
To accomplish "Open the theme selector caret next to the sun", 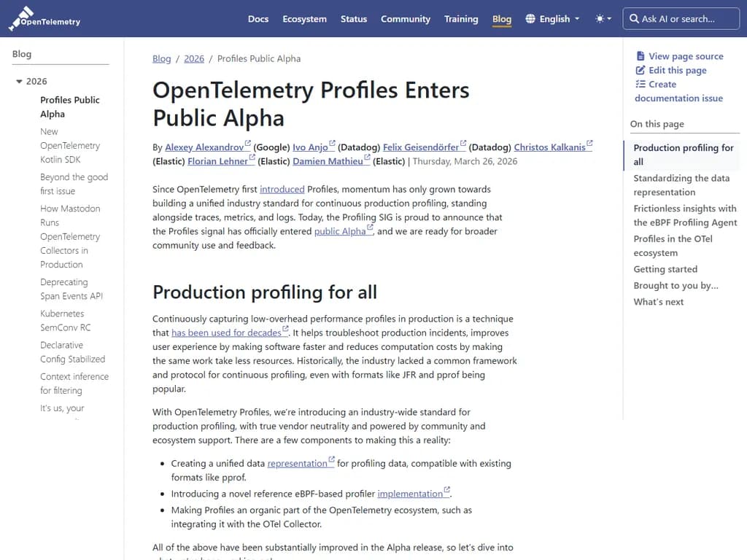I will [610, 19].
